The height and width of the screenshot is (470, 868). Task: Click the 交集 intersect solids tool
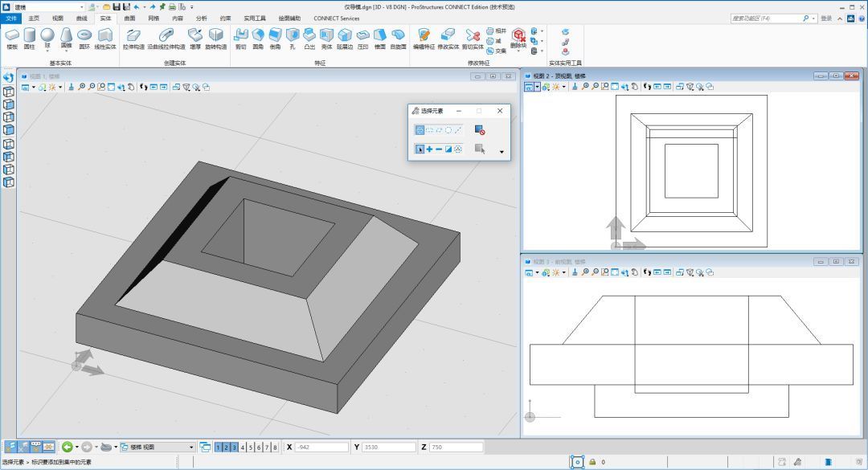point(497,51)
